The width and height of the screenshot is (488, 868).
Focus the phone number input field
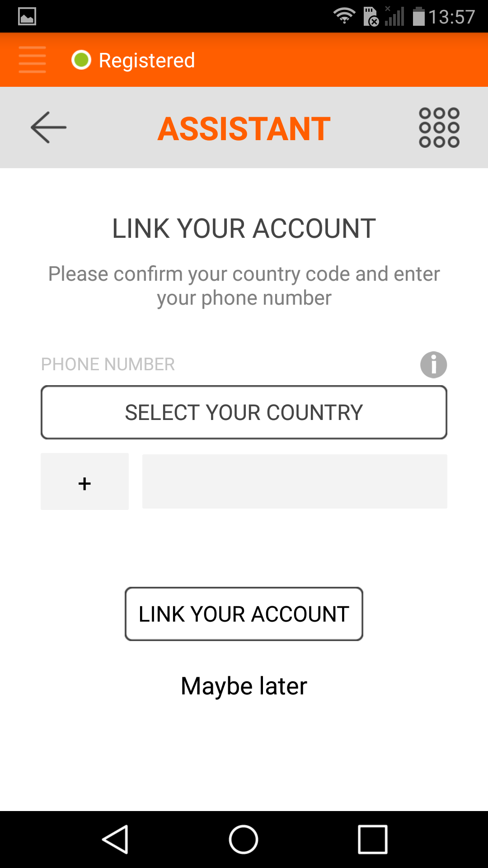pyautogui.click(x=295, y=482)
